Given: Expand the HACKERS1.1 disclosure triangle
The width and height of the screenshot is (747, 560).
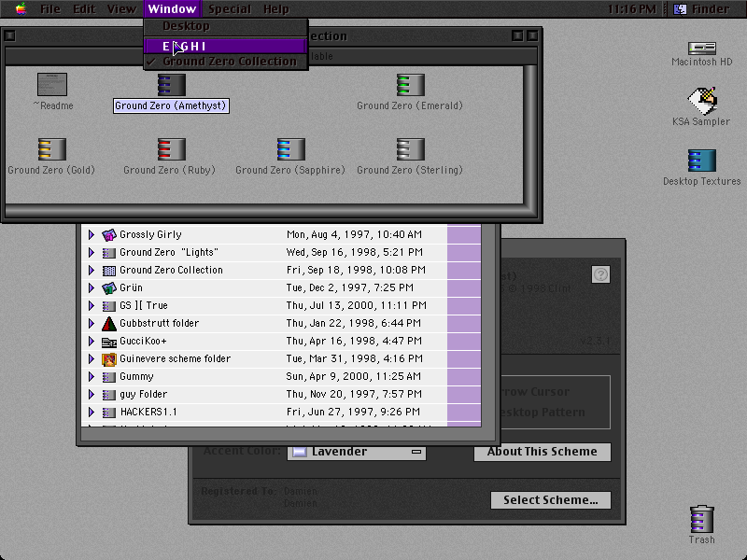Looking at the screenshot, I should (91, 412).
